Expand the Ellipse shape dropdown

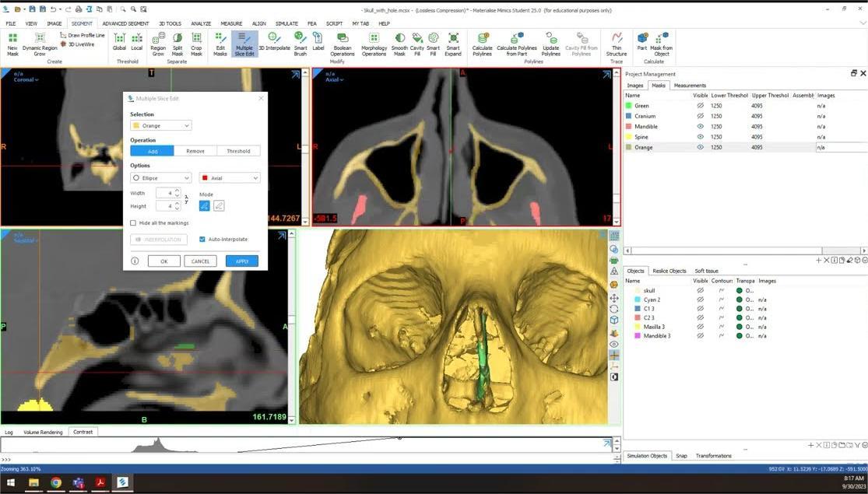[160, 178]
